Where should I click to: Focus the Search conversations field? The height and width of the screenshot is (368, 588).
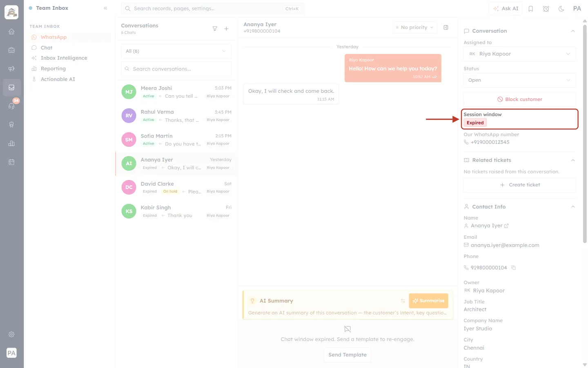pos(176,69)
